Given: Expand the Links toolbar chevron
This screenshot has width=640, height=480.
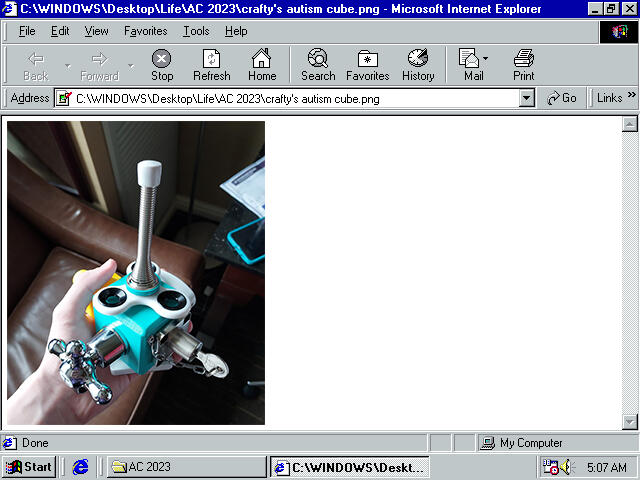Looking at the screenshot, I should click(x=631, y=97).
